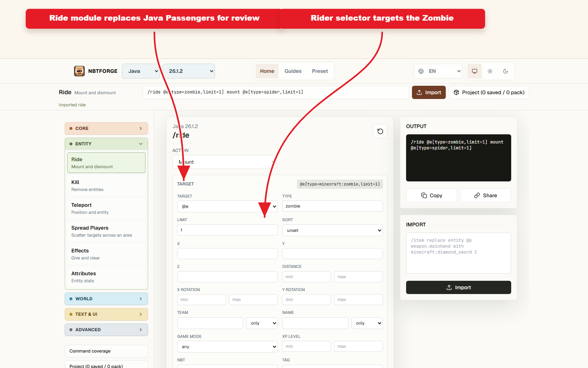Select the Teleport module
Screen dimensions: 588x368
pyautogui.click(x=106, y=208)
